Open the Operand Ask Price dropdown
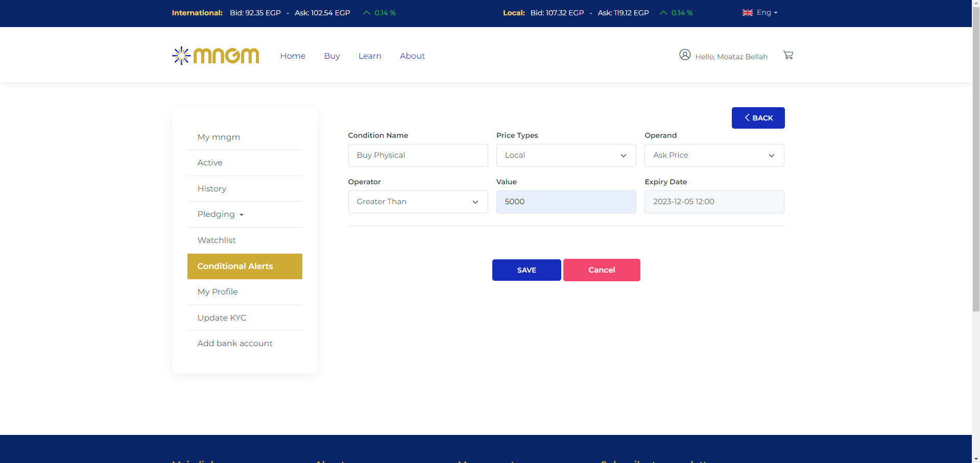The height and width of the screenshot is (463, 980). [x=714, y=155]
